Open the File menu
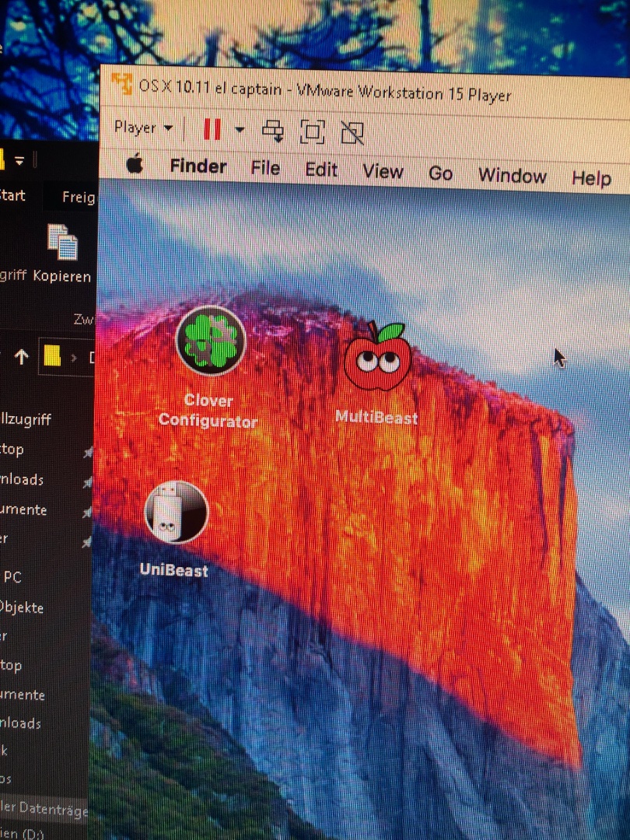Viewport: 630px width, 840px height. click(265, 168)
